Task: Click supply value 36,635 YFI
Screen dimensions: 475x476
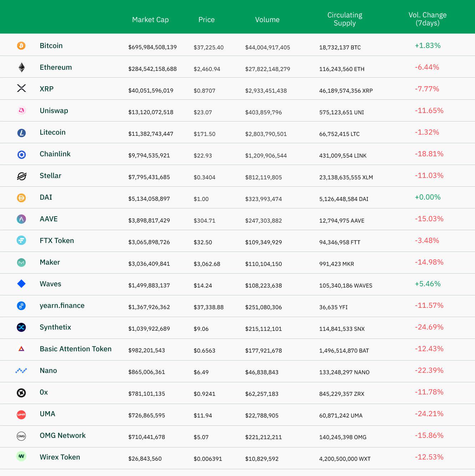Action: pyautogui.click(x=333, y=307)
